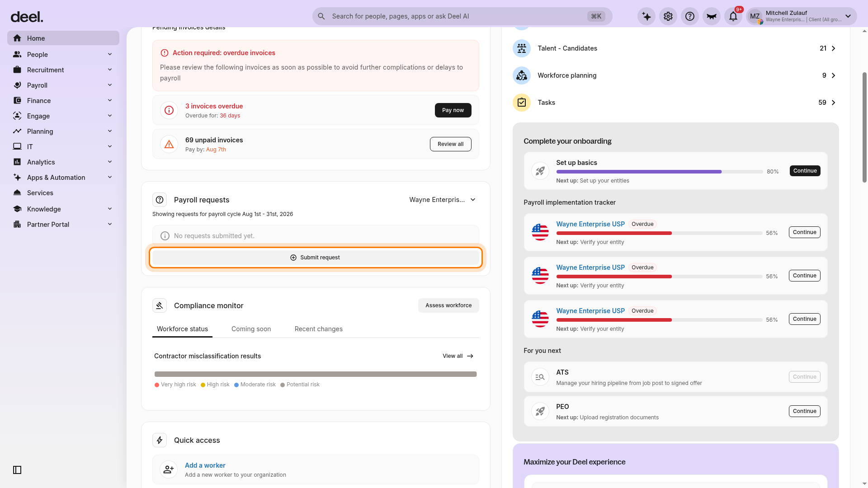Click View all misclassification results
868x488 pixels.
coord(458,356)
